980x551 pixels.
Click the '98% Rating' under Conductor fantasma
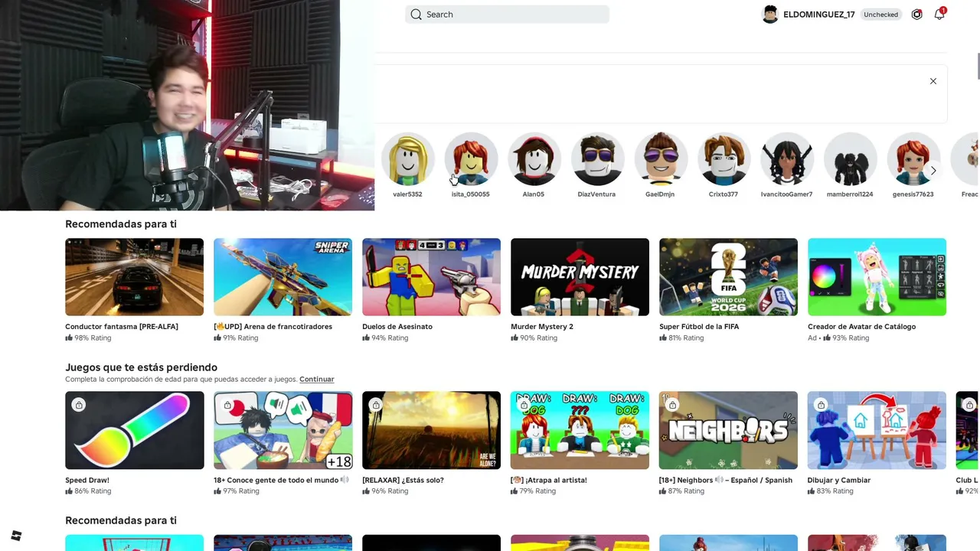click(x=93, y=338)
